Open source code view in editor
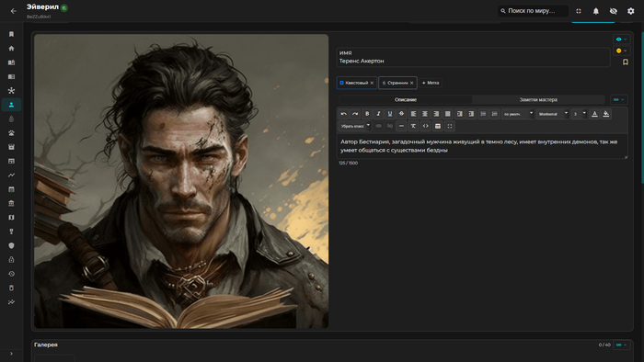The height and width of the screenshot is (362, 644). coord(425,126)
